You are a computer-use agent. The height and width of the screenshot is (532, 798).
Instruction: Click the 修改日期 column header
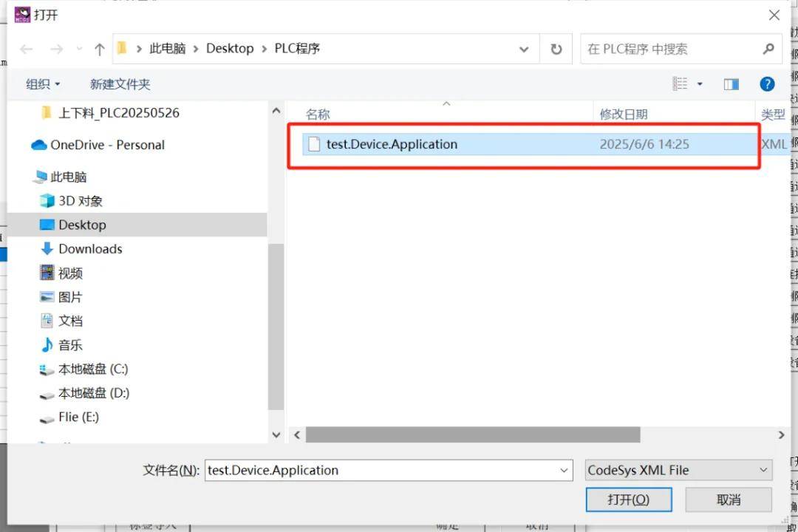click(624, 115)
